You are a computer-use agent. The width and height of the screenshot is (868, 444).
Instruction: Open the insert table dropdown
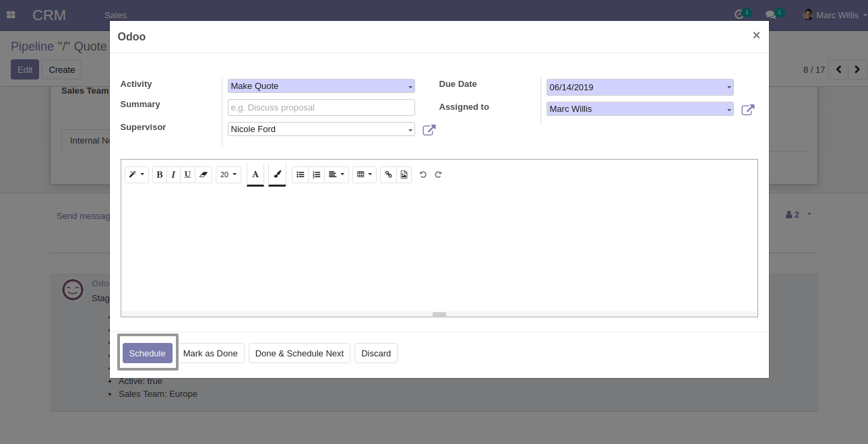click(364, 175)
